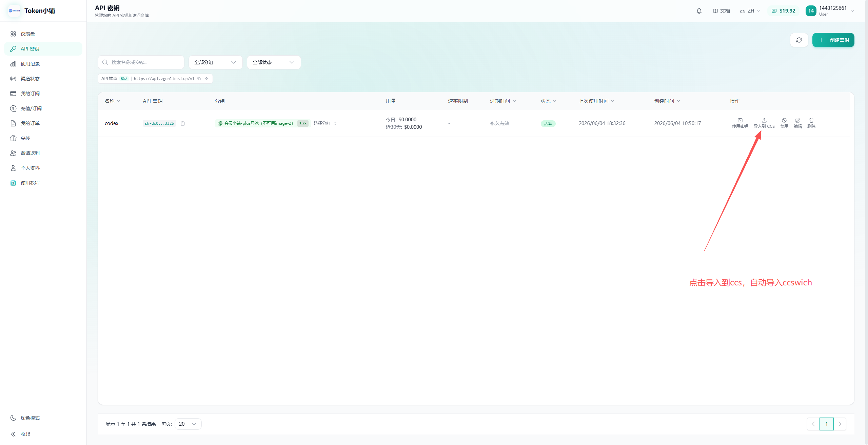The image size is (868, 445).
Task: Go to next page arrow
Action: [x=840, y=424]
